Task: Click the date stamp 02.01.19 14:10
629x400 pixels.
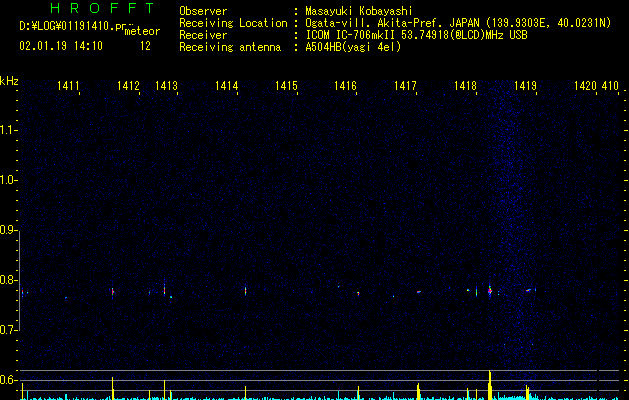Action: 61,46
